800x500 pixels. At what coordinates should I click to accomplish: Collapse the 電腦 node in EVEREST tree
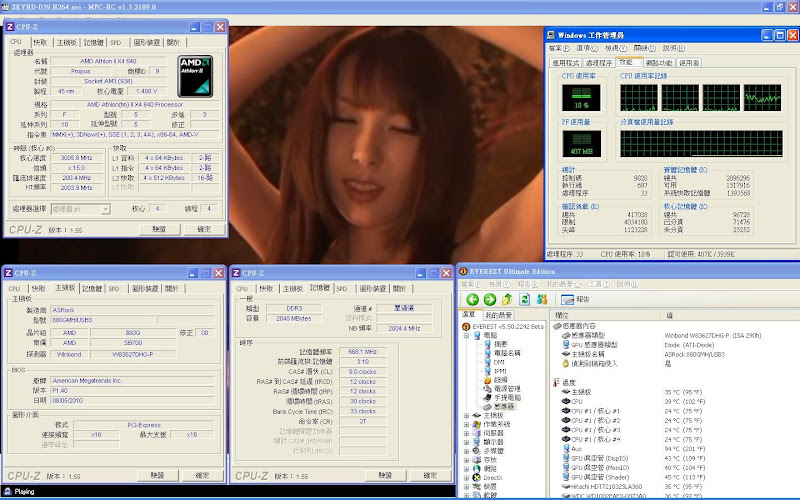point(466,336)
